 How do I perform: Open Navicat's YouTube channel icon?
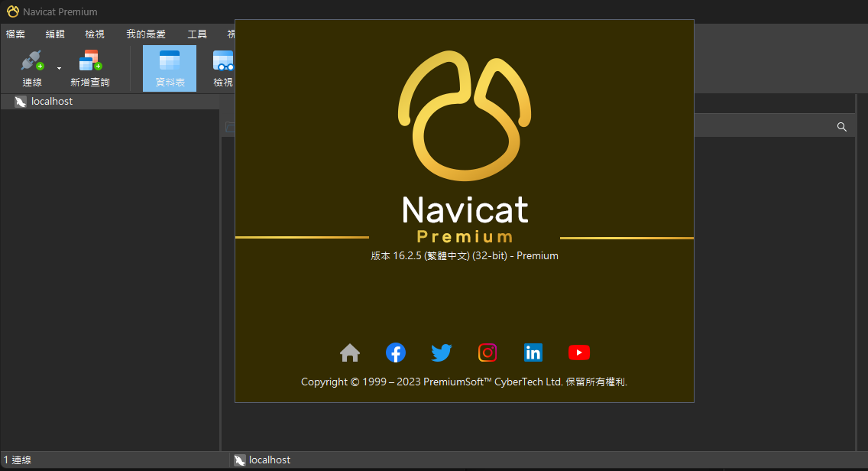[x=579, y=352]
